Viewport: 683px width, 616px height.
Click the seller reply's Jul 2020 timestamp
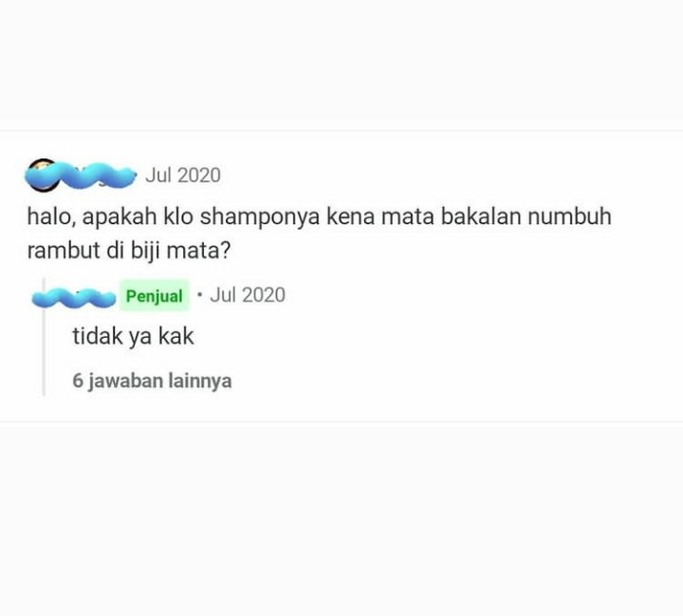click(248, 294)
